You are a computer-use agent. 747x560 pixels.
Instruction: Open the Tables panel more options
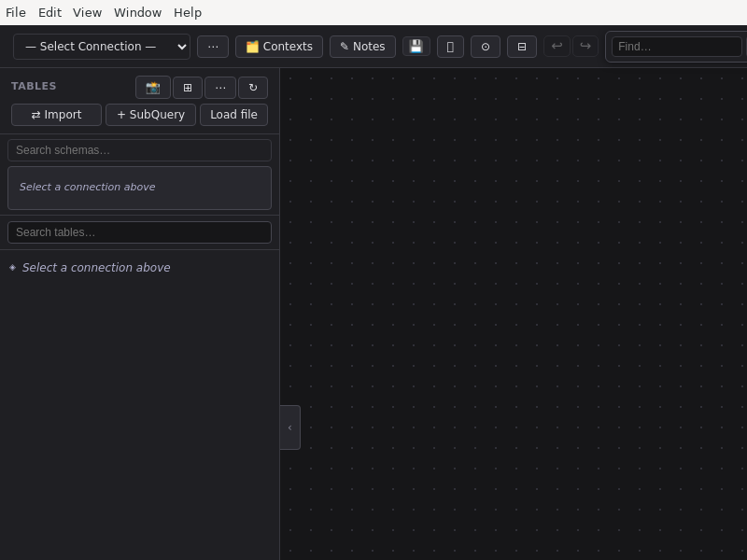220,88
